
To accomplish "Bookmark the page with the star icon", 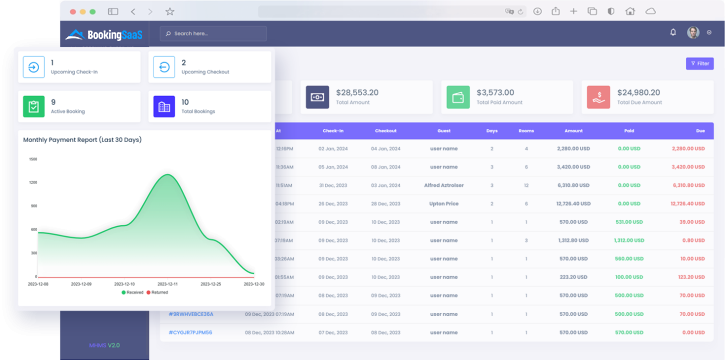I will (x=170, y=12).
